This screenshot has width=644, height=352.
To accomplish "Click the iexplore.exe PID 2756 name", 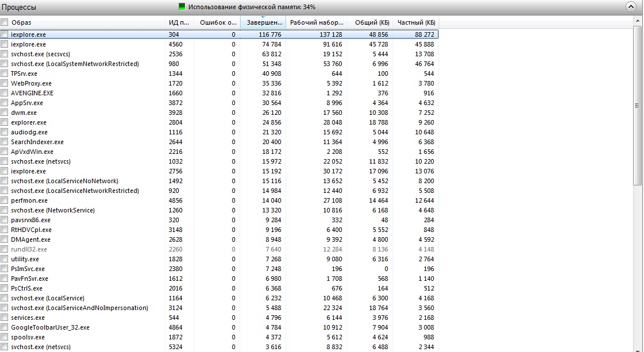I will click(28, 171).
